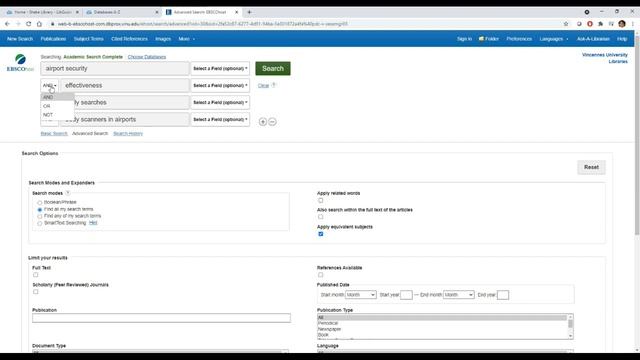
Task: Expand the Languages menu
Action: 553,39
